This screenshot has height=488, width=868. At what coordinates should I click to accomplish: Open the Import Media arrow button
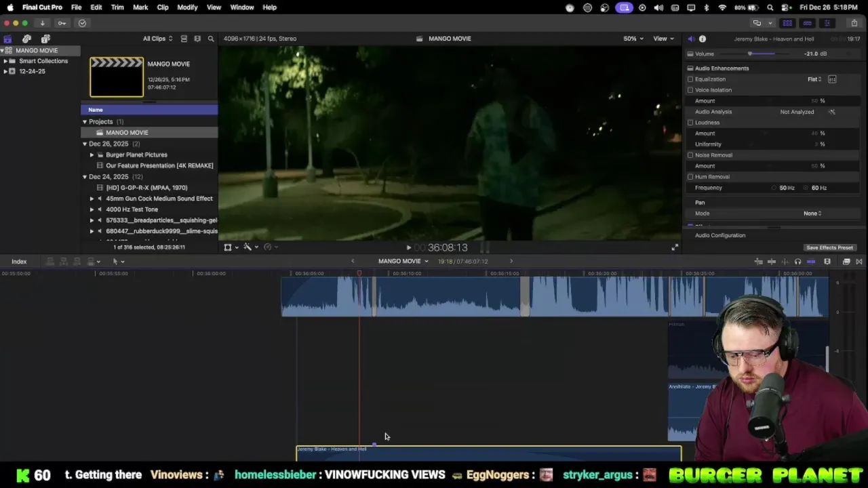42,23
